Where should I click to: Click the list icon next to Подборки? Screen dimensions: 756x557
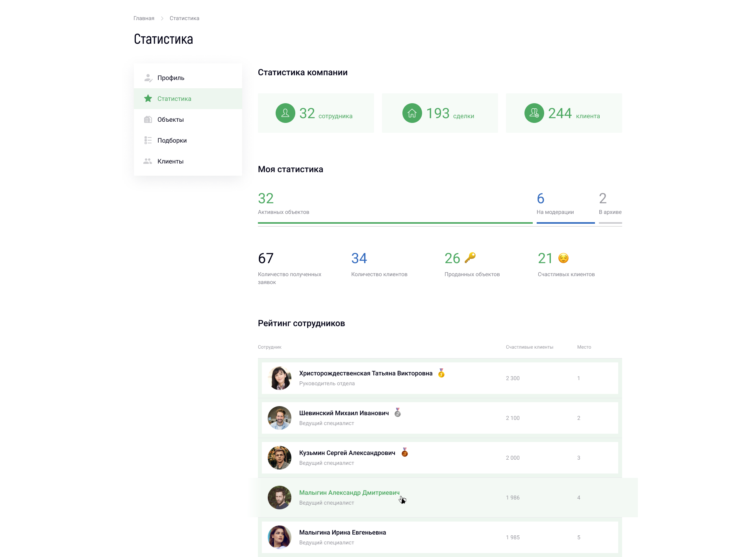pyautogui.click(x=148, y=140)
